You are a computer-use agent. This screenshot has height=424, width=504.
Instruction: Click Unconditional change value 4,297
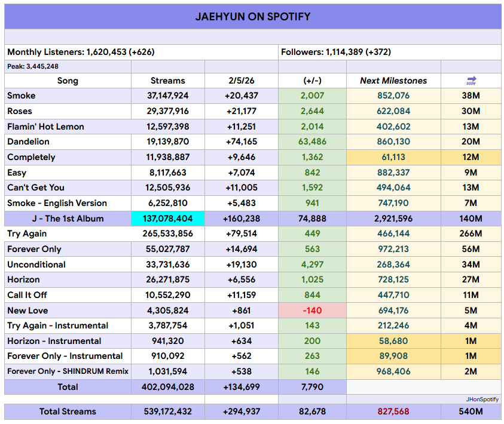(x=312, y=265)
